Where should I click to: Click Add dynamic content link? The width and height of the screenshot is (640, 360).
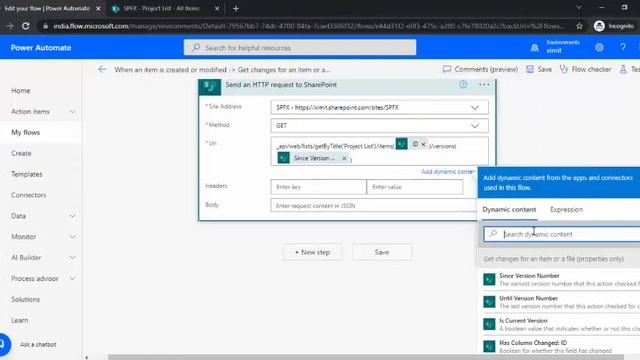(x=448, y=171)
